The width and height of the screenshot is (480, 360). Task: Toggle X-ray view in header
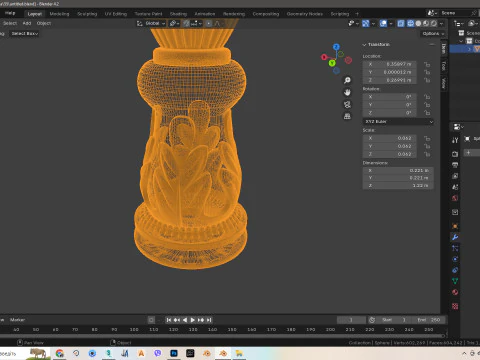(401, 23)
